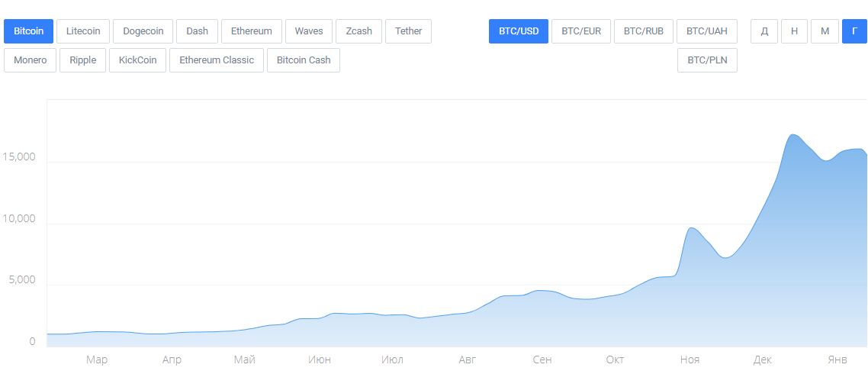Select the Litecoin currency button
This screenshot has width=868, height=387.
[x=83, y=31]
